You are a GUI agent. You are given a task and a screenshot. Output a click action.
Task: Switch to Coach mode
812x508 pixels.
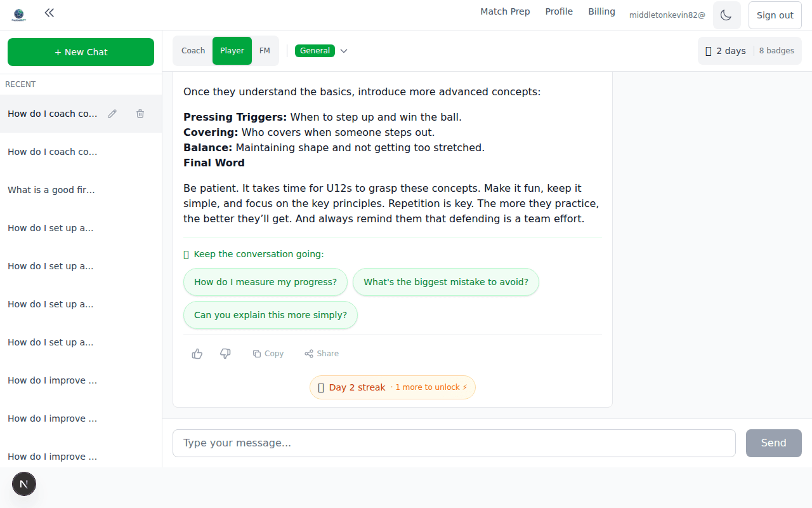pyautogui.click(x=193, y=50)
